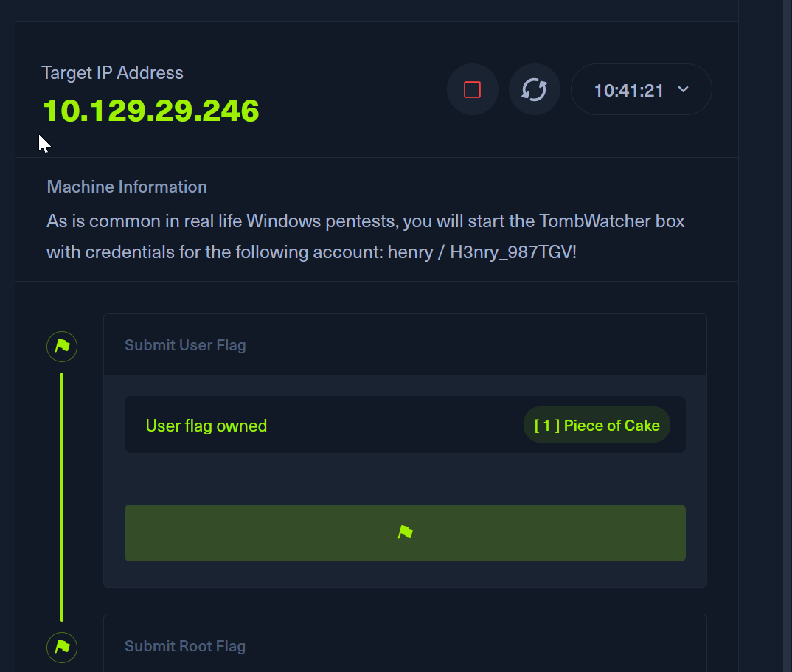
Task: Expand the Submit User Flag section header
Action: (x=185, y=345)
